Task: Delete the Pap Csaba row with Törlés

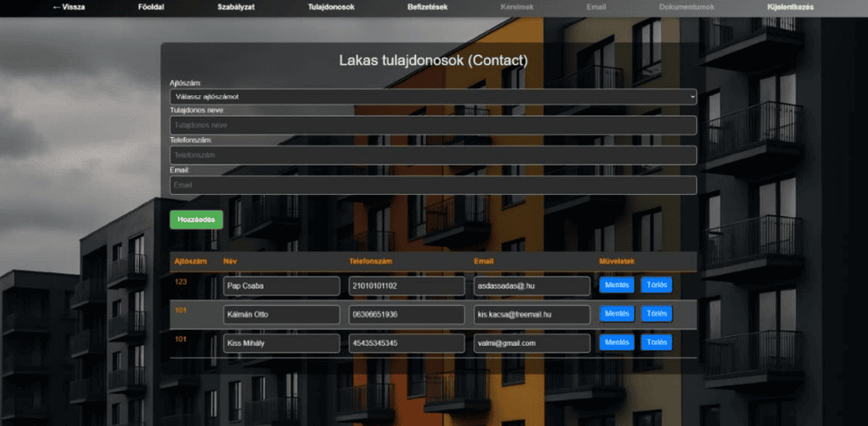Action: pyautogui.click(x=656, y=285)
